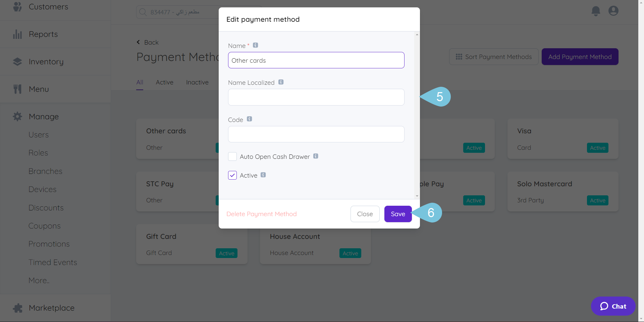This screenshot has width=644, height=322.
Task: Select Coupons in the sidebar
Action: click(44, 226)
